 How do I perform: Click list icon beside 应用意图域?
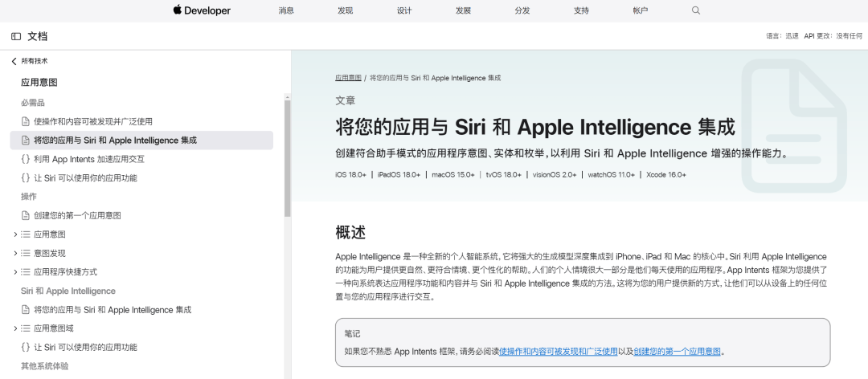click(x=25, y=328)
